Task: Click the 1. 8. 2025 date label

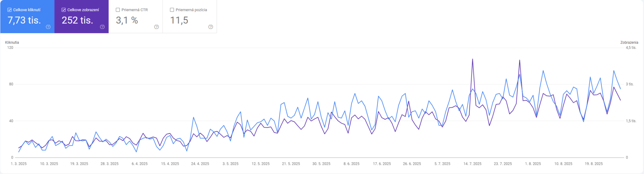Action: pyautogui.click(x=533, y=164)
